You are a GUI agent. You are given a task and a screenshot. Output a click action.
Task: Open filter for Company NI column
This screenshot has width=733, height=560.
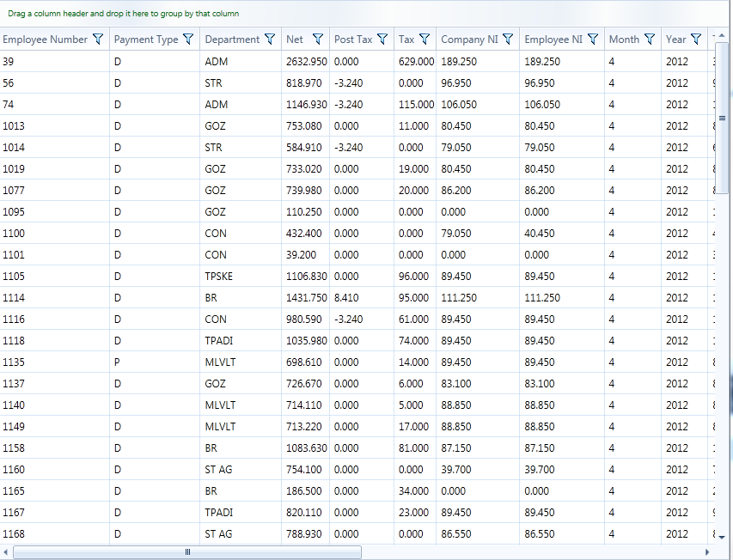click(x=508, y=40)
